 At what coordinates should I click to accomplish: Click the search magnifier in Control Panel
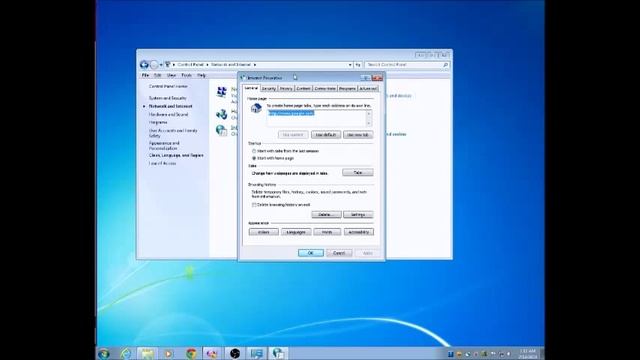445,64
